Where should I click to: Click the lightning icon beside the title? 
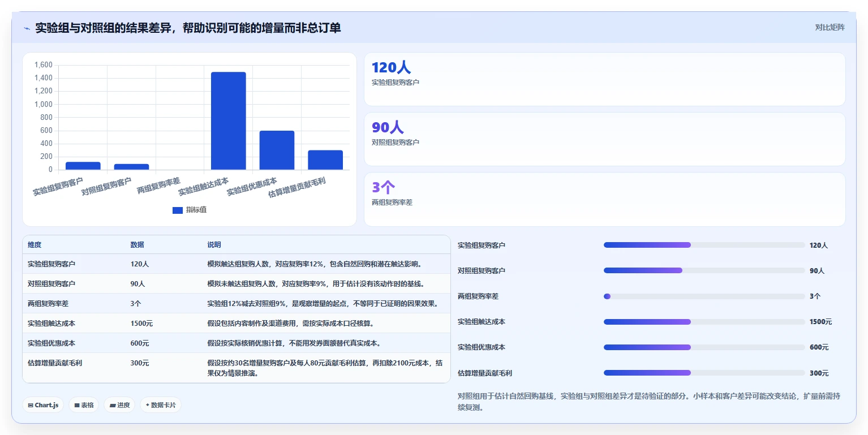click(27, 28)
